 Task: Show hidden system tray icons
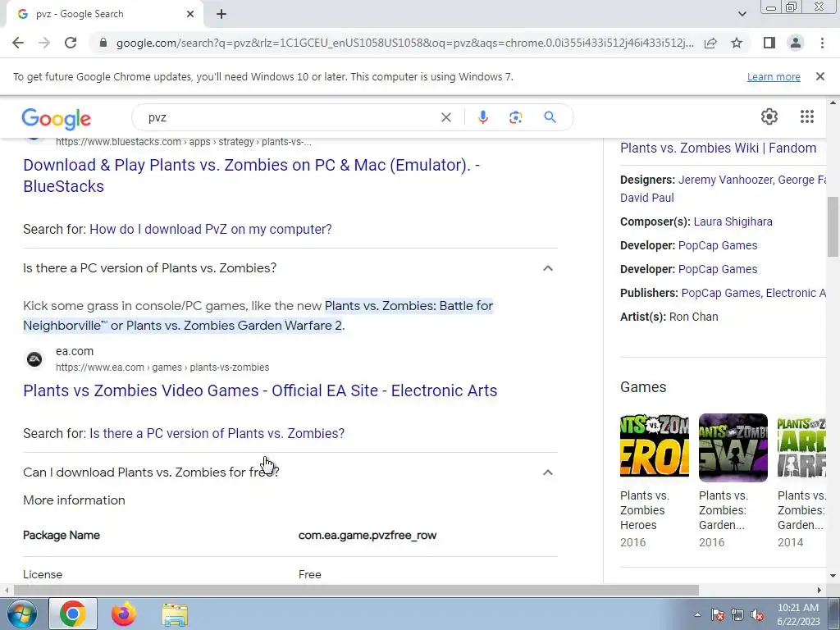coord(697,614)
